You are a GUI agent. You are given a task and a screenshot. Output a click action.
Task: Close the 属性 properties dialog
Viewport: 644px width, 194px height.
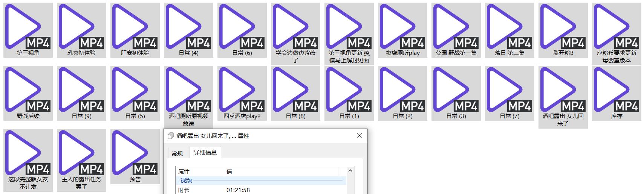(359, 136)
